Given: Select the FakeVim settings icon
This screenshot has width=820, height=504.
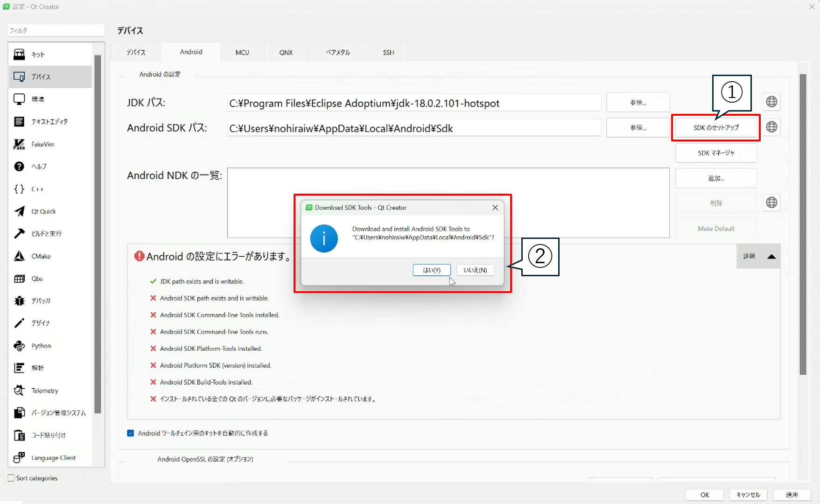Looking at the screenshot, I should pos(19,144).
